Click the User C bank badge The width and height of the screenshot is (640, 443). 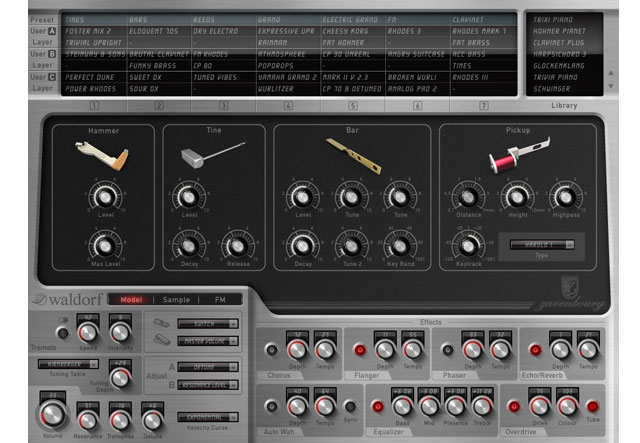(52, 77)
